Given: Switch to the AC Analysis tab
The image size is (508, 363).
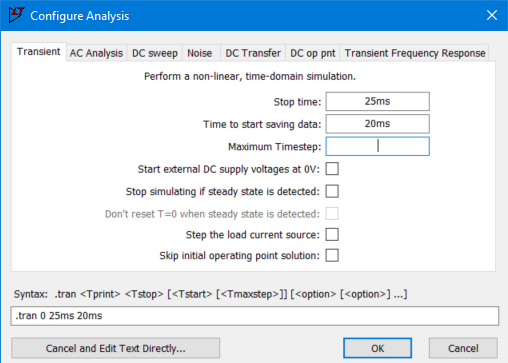Looking at the screenshot, I should [x=96, y=53].
